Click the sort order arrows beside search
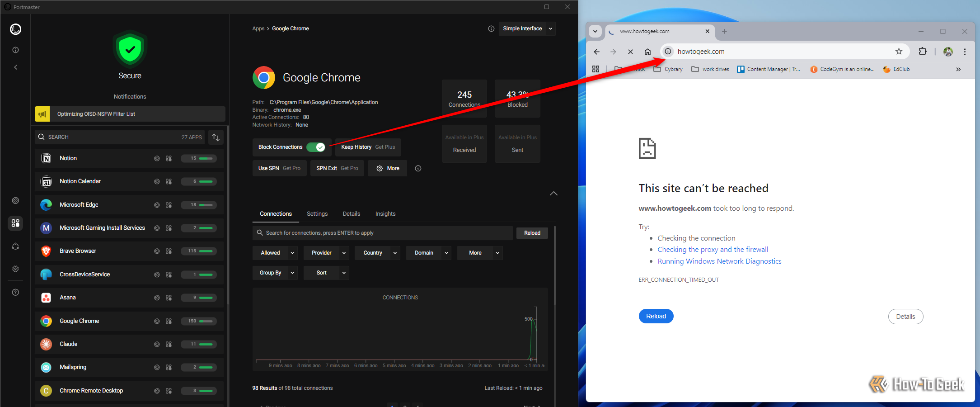The width and height of the screenshot is (980, 407). (216, 137)
